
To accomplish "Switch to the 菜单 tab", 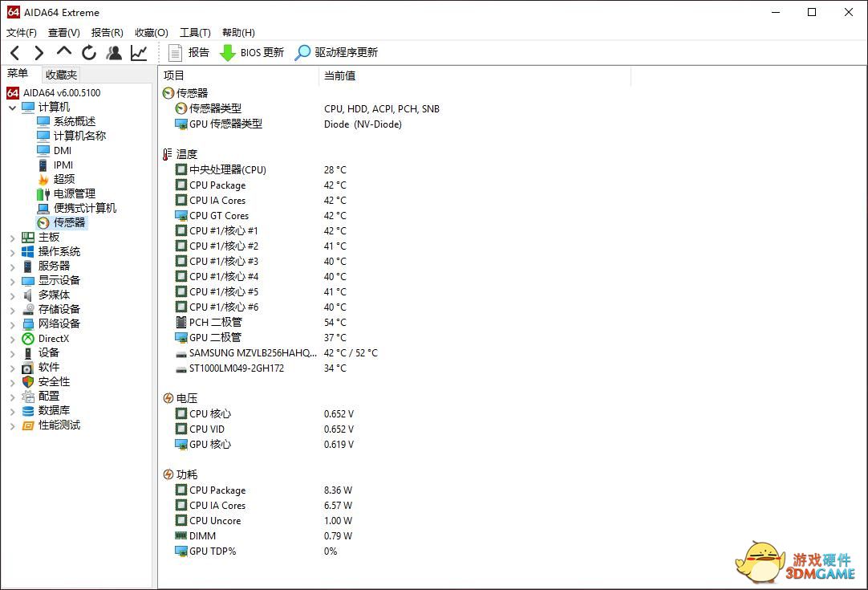I will pos(18,74).
